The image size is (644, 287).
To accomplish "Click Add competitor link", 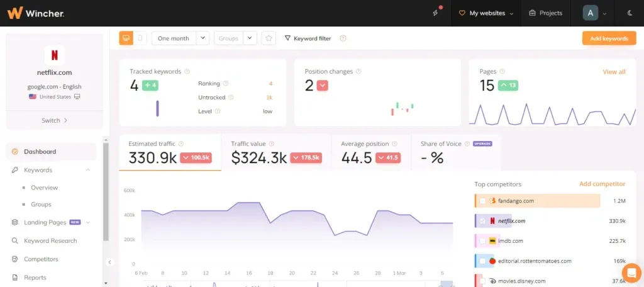I will [602, 184].
